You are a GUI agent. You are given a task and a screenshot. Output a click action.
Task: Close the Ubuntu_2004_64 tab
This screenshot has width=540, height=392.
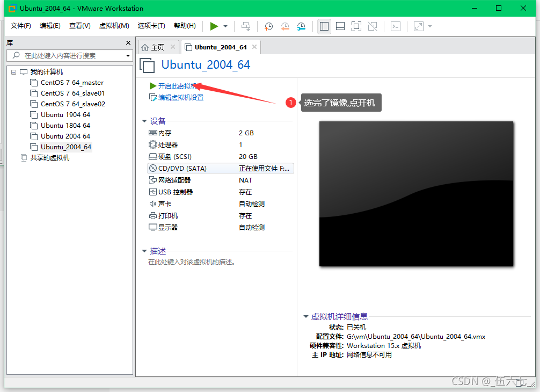[254, 47]
